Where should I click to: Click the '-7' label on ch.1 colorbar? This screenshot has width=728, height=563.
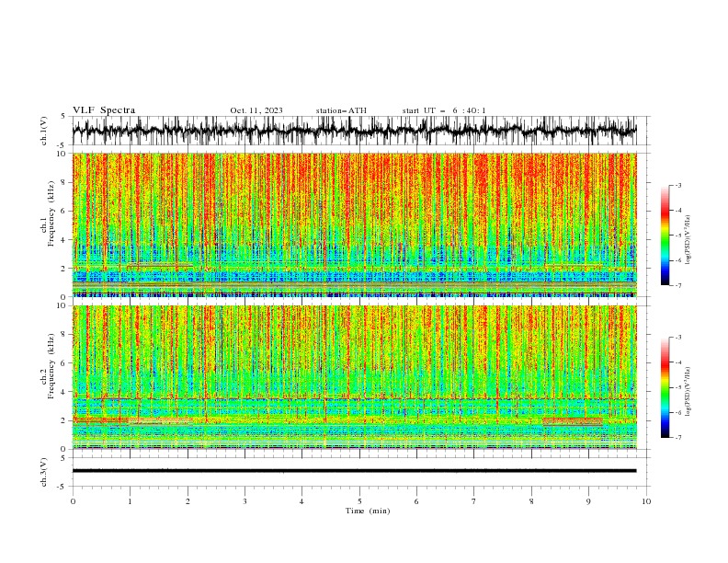(677, 285)
